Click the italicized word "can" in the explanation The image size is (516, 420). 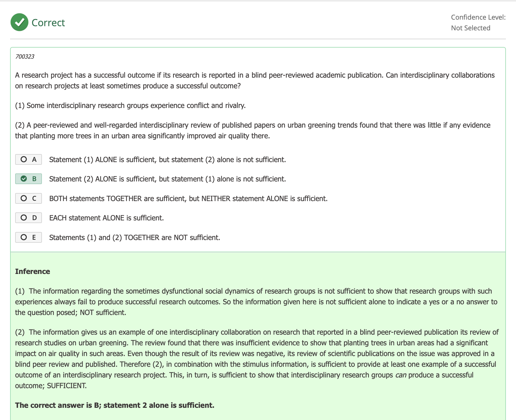[400, 375]
